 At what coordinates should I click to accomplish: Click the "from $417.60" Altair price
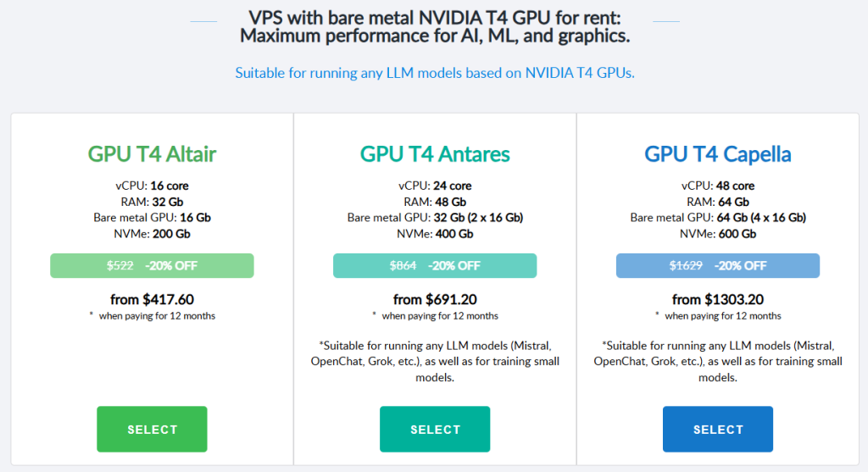[x=152, y=299]
